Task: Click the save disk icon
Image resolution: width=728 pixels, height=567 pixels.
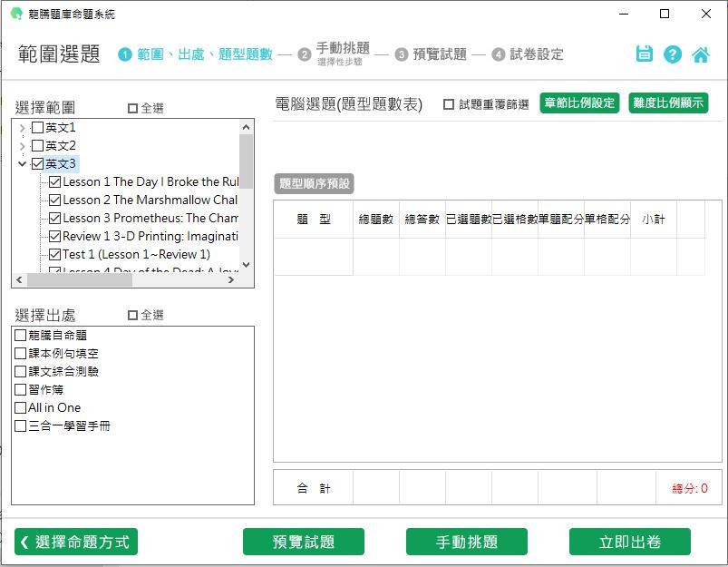Action: [644, 54]
